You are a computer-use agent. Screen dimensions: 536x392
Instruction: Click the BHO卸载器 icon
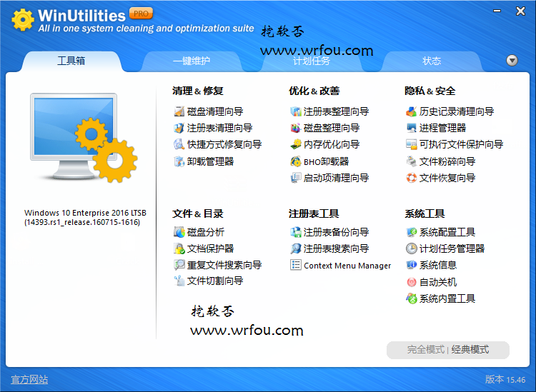point(296,161)
